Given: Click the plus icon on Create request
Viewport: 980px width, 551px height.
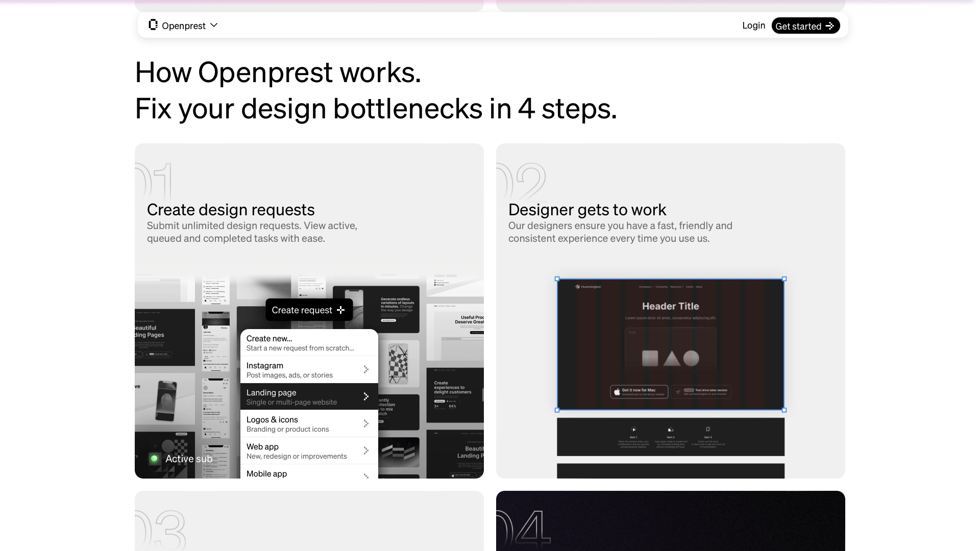Looking at the screenshot, I should 341,310.
